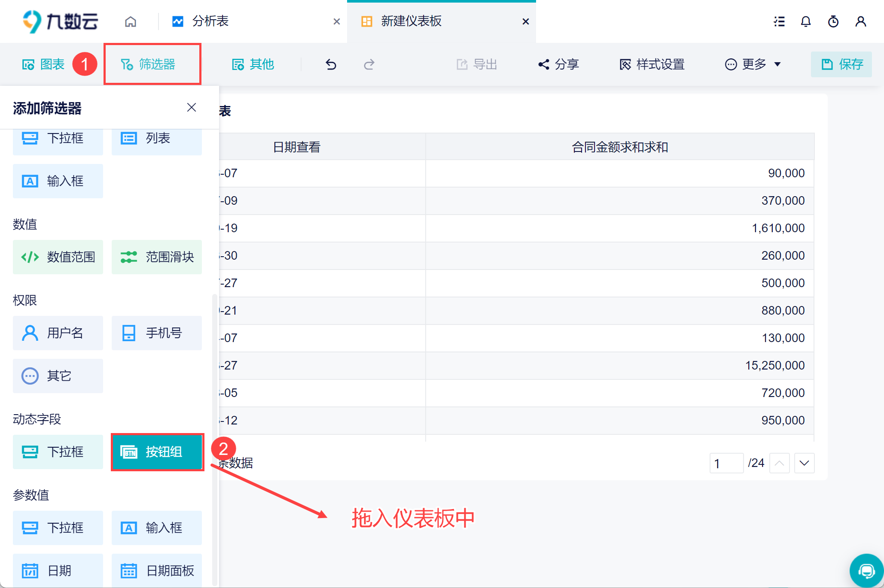Click the home icon in top bar
The width and height of the screenshot is (884, 588).
tap(131, 21)
